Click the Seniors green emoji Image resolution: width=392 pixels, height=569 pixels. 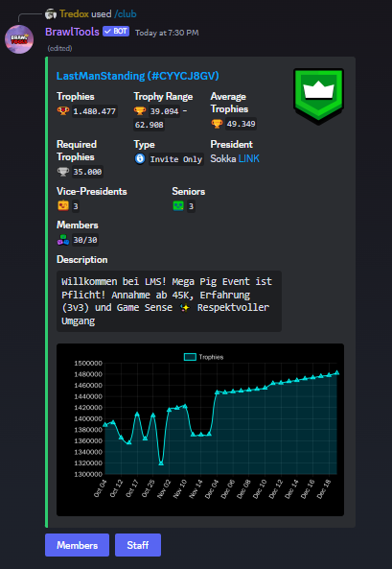click(x=178, y=206)
